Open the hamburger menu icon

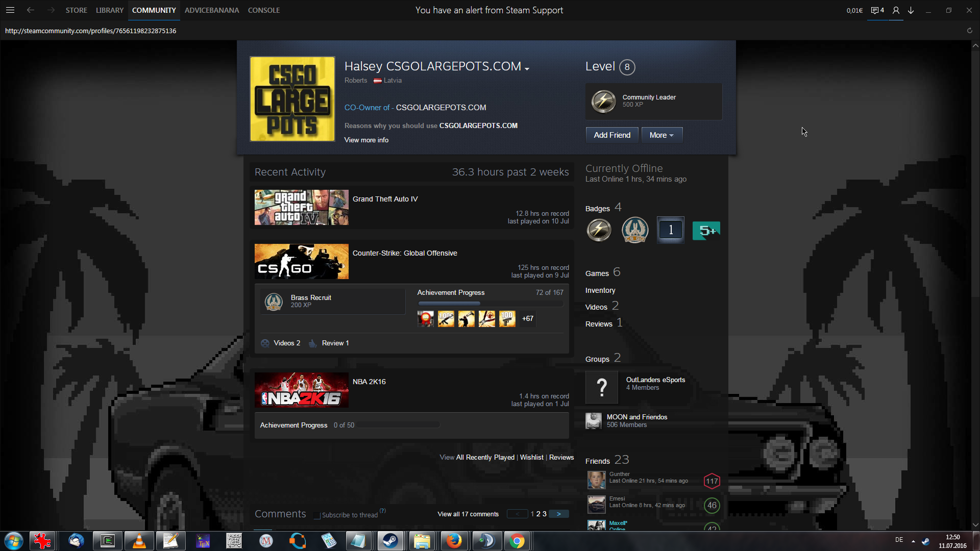point(10,10)
